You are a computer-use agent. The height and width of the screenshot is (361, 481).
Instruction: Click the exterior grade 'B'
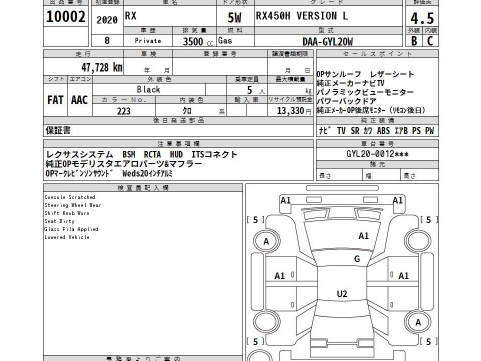coord(414,41)
